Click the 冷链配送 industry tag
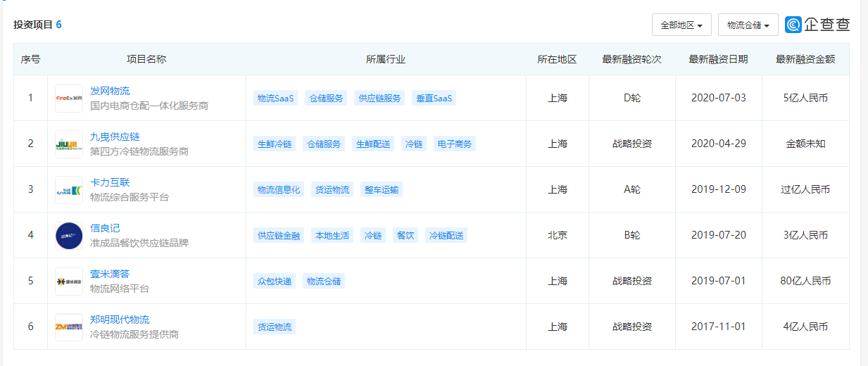The image size is (868, 366). pos(446,236)
